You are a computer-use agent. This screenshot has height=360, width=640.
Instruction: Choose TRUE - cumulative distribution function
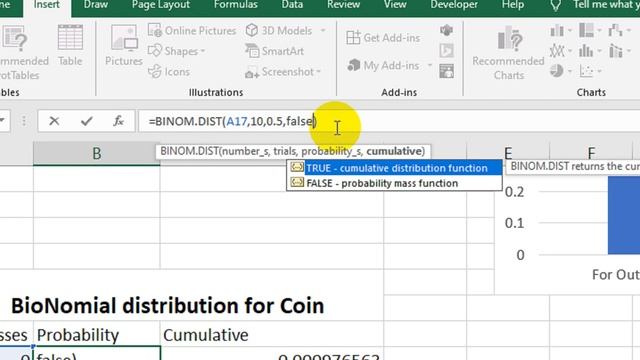395,168
